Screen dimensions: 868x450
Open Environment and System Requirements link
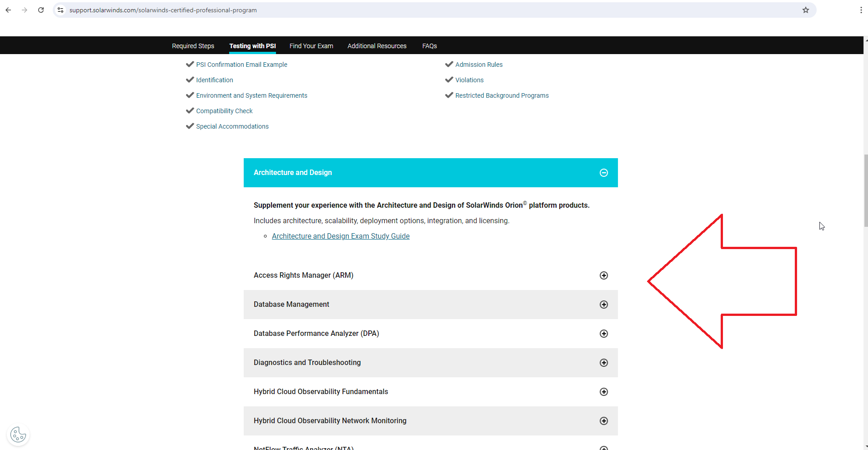(x=251, y=95)
